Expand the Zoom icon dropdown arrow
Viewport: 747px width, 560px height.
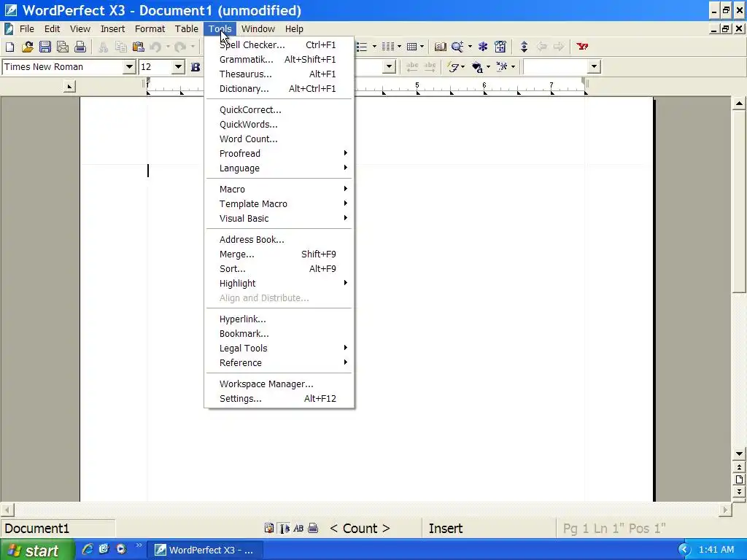[x=471, y=47]
